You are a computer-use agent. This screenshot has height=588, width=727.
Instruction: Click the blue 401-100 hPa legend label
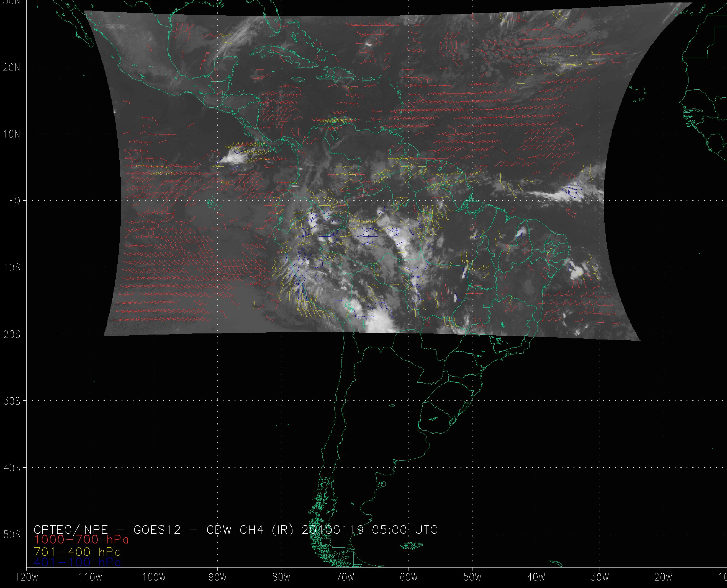tap(77, 562)
